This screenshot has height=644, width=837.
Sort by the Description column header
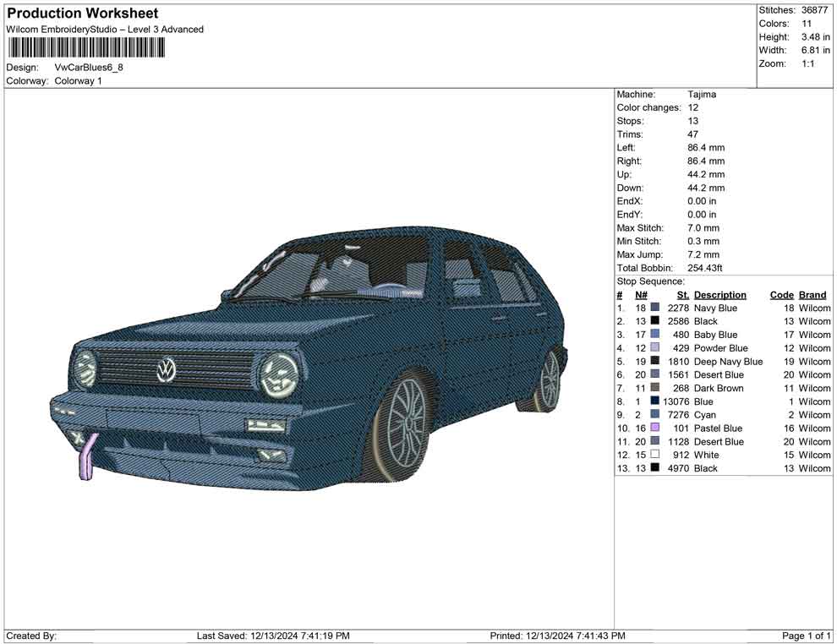720,294
